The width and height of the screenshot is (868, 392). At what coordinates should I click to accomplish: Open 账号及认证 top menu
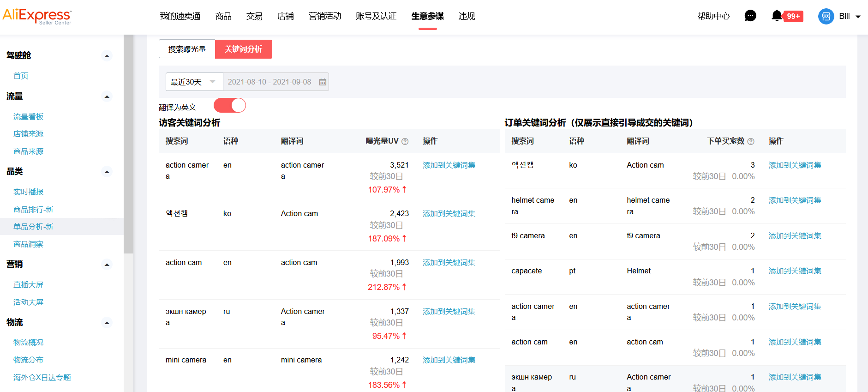[376, 16]
